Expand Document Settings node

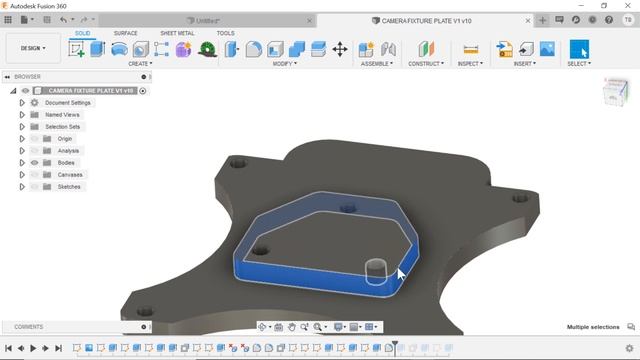pos(22,103)
